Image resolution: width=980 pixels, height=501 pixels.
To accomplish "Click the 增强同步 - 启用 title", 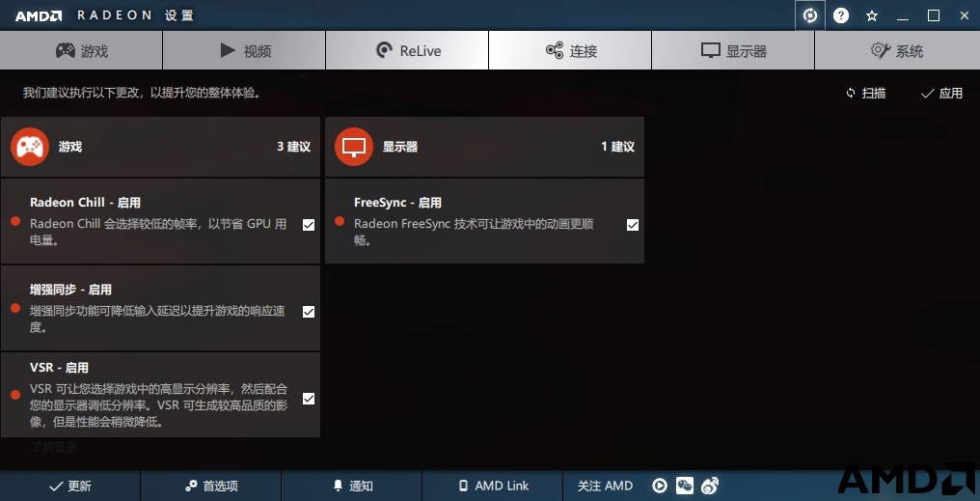I will point(70,290).
